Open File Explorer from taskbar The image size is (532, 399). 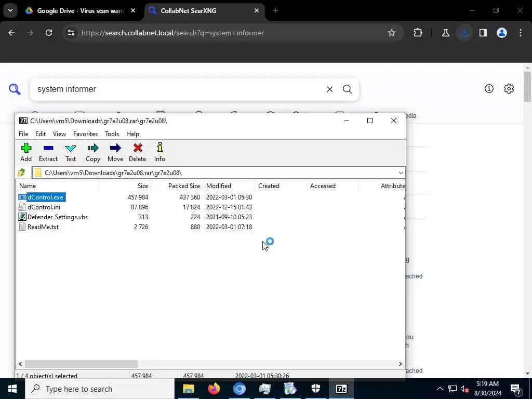click(x=188, y=389)
